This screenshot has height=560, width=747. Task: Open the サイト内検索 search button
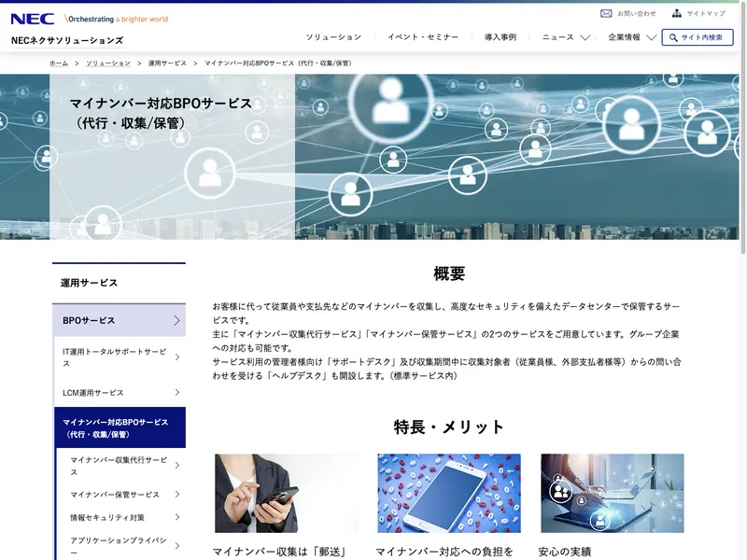point(698,37)
